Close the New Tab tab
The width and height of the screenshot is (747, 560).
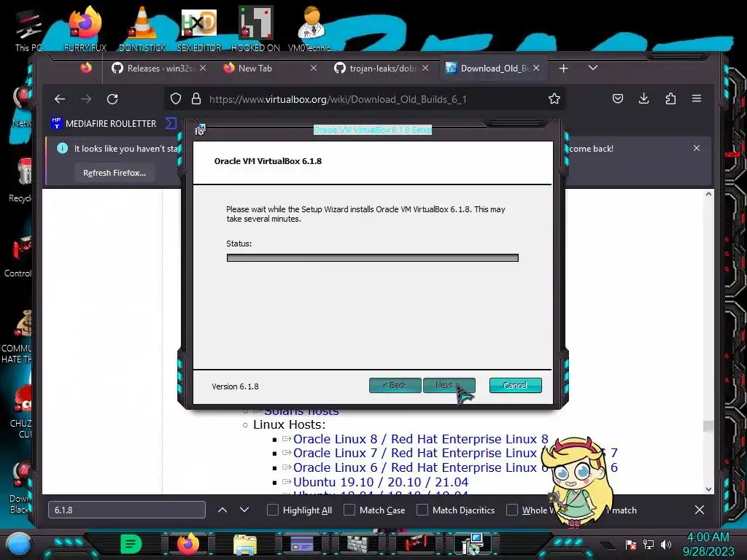[314, 68]
